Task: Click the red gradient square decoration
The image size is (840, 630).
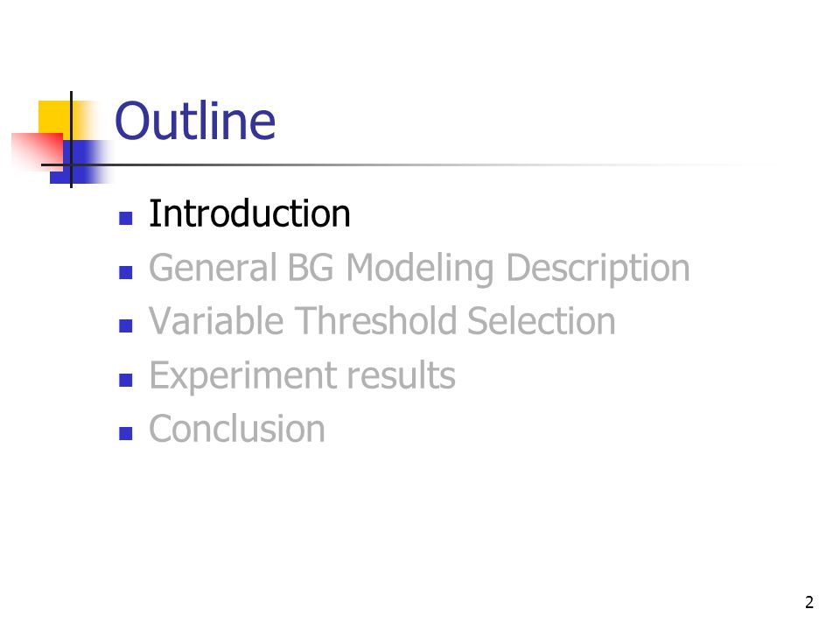Action: coord(38,151)
